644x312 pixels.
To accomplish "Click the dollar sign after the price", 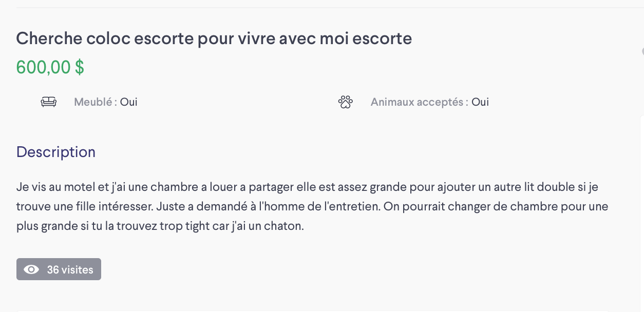I will 80,67.
